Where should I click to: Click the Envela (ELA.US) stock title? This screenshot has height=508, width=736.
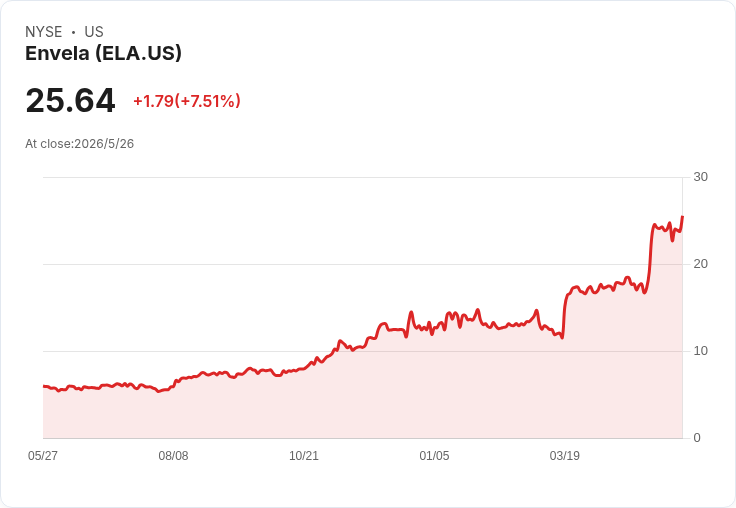click(103, 54)
